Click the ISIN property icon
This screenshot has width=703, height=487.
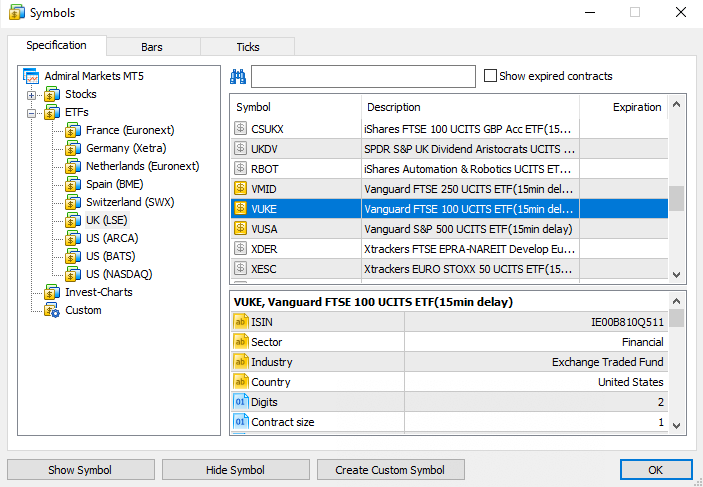point(241,322)
